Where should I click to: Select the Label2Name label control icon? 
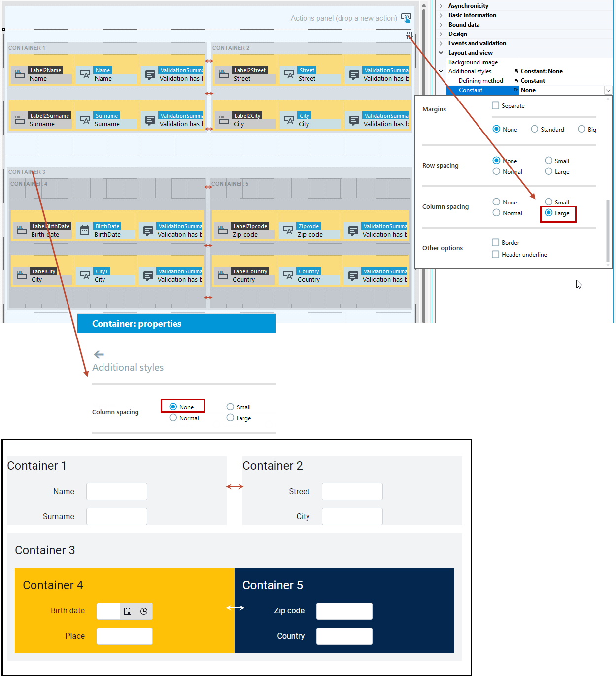point(20,75)
